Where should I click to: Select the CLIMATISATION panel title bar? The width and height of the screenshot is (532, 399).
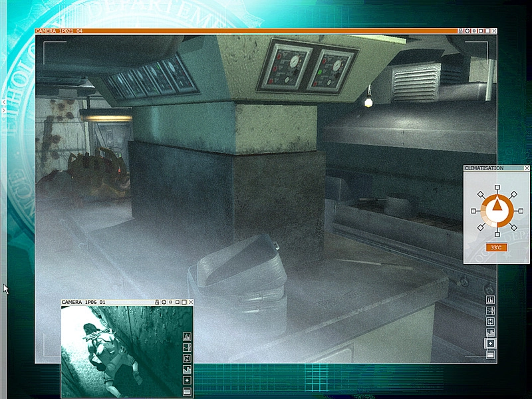[492, 168]
